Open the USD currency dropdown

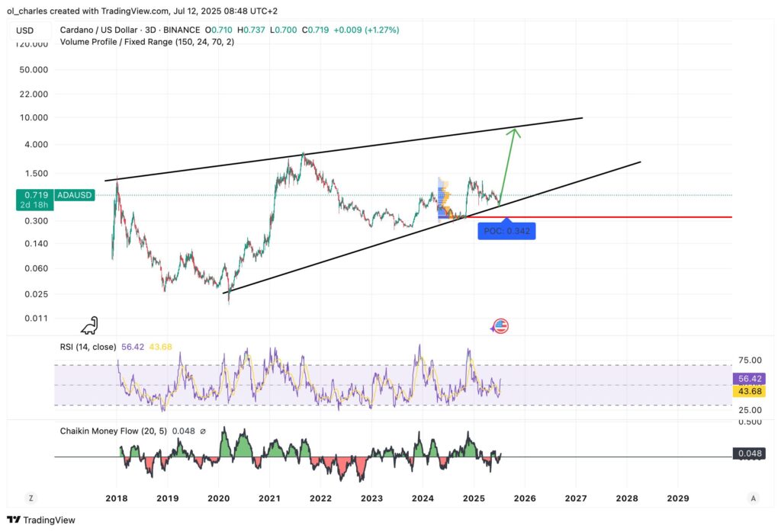27,30
